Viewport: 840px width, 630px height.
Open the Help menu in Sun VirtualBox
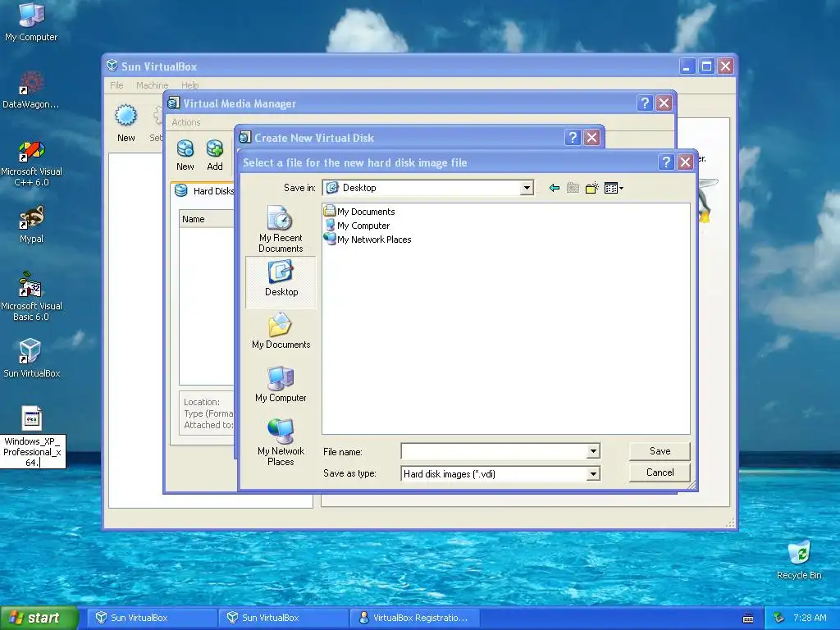coord(189,85)
